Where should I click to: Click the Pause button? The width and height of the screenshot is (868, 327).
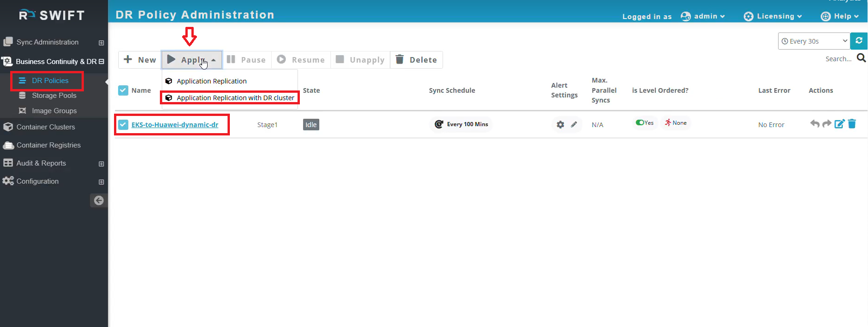247,60
